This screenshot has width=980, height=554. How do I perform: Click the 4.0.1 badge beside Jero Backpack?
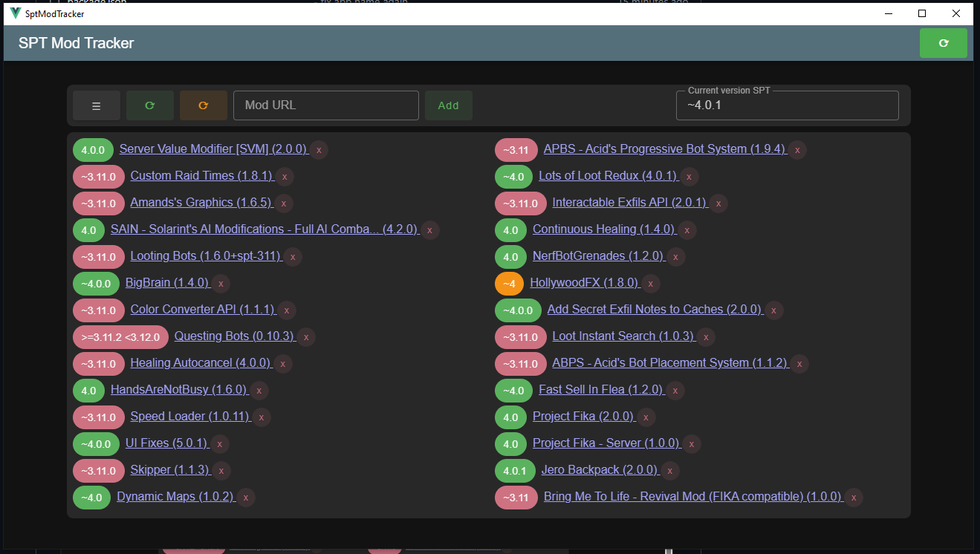[513, 470]
